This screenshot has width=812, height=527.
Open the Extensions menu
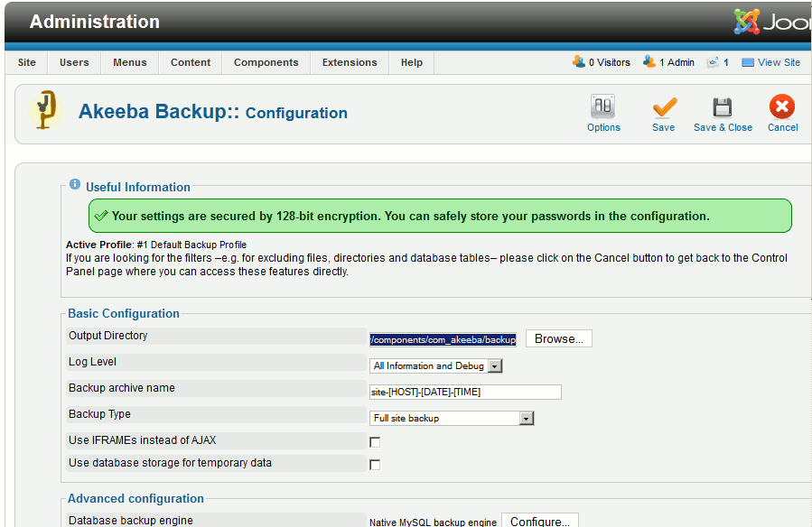350,62
